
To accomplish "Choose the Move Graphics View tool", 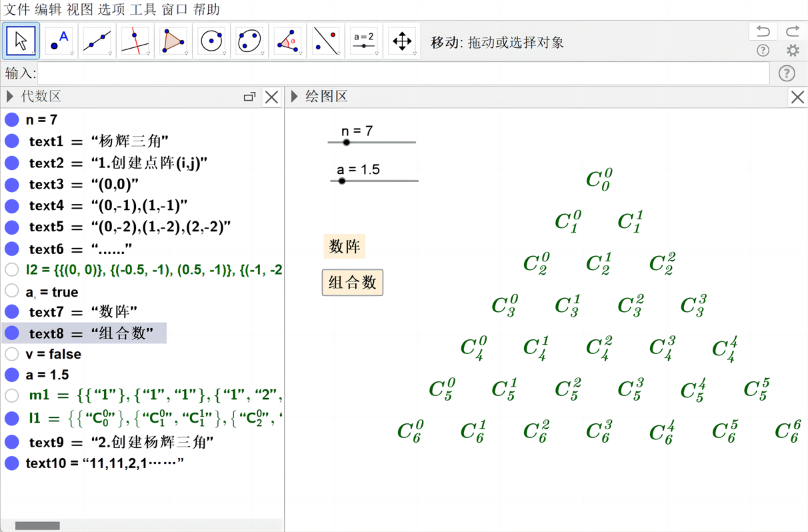I will coord(402,41).
